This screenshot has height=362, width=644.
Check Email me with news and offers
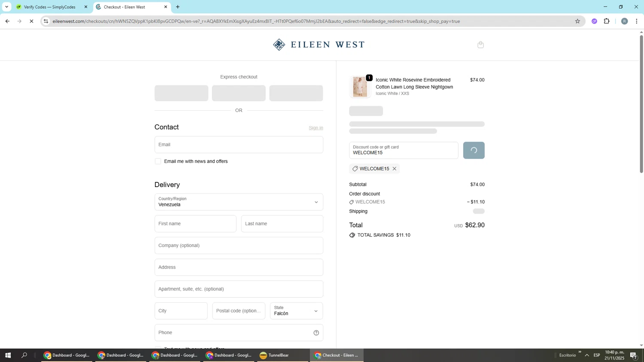(x=158, y=161)
